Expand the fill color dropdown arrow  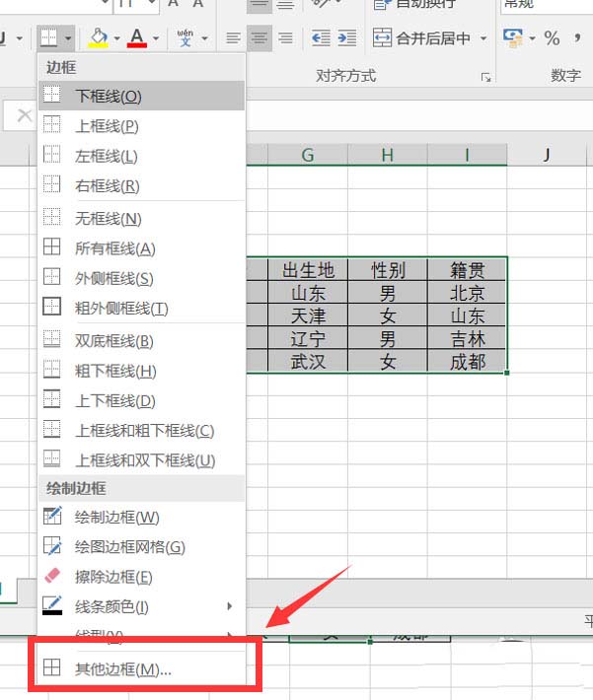[116, 38]
